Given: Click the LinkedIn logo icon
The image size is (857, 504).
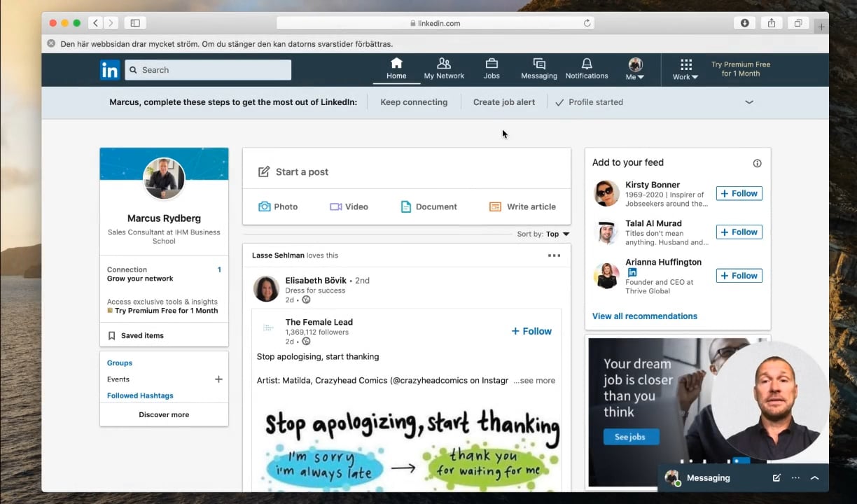Looking at the screenshot, I should pos(110,70).
